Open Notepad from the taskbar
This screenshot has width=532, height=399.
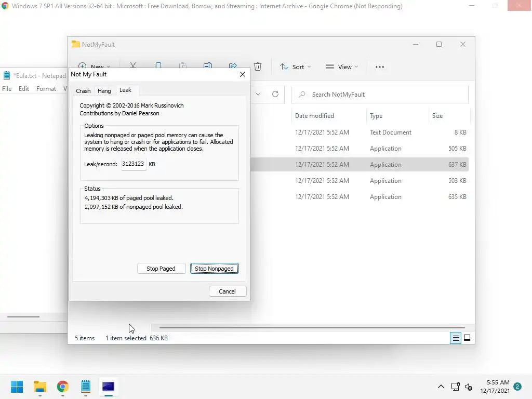[86, 387]
